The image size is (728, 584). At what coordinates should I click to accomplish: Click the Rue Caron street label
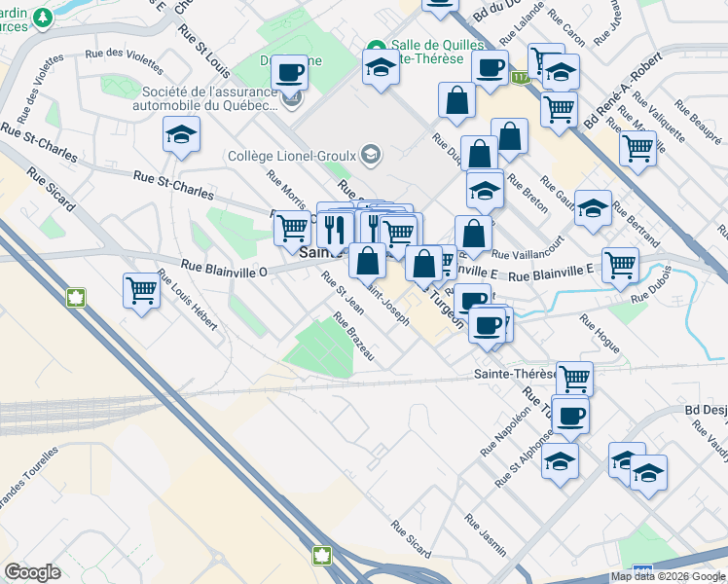point(566,28)
